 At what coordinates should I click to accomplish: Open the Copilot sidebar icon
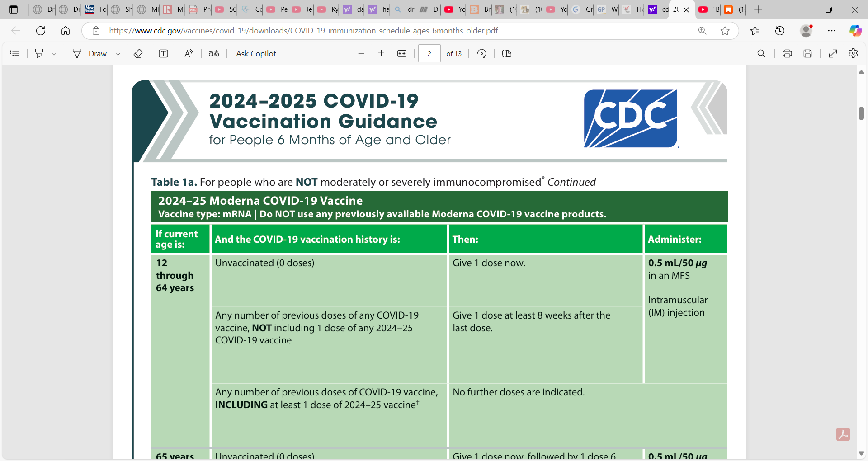pyautogui.click(x=855, y=31)
